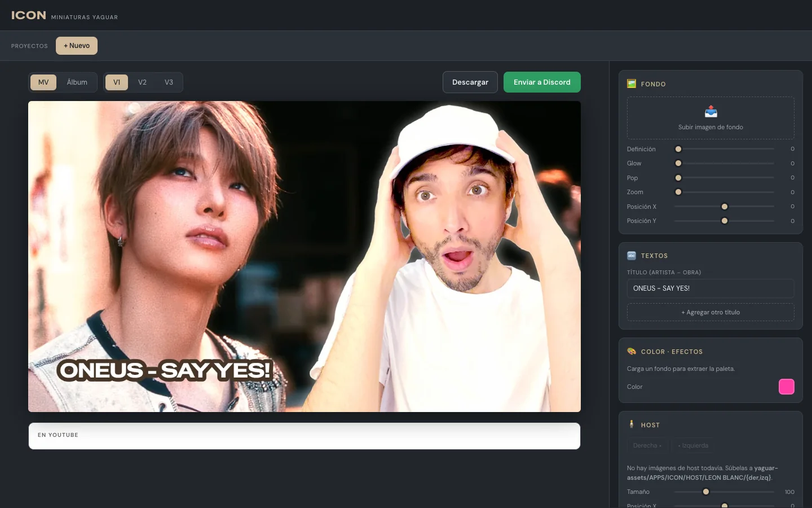This screenshot has height=508, width=812.
Task: Click the TÍTULO (ARTISTA – OBRA) label
Action: click(664, 273)
